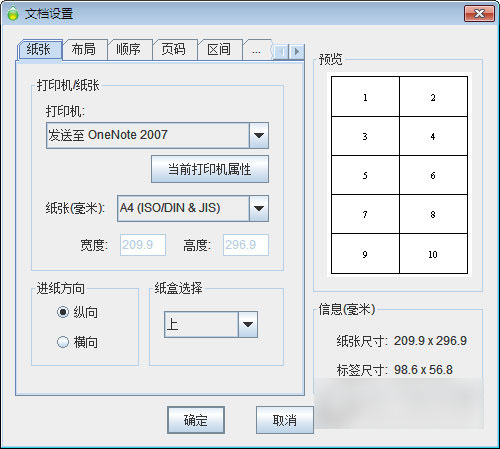Click the 打印机/纸张 group title
This screenshot has height=449, width=500.
point(68,85)
